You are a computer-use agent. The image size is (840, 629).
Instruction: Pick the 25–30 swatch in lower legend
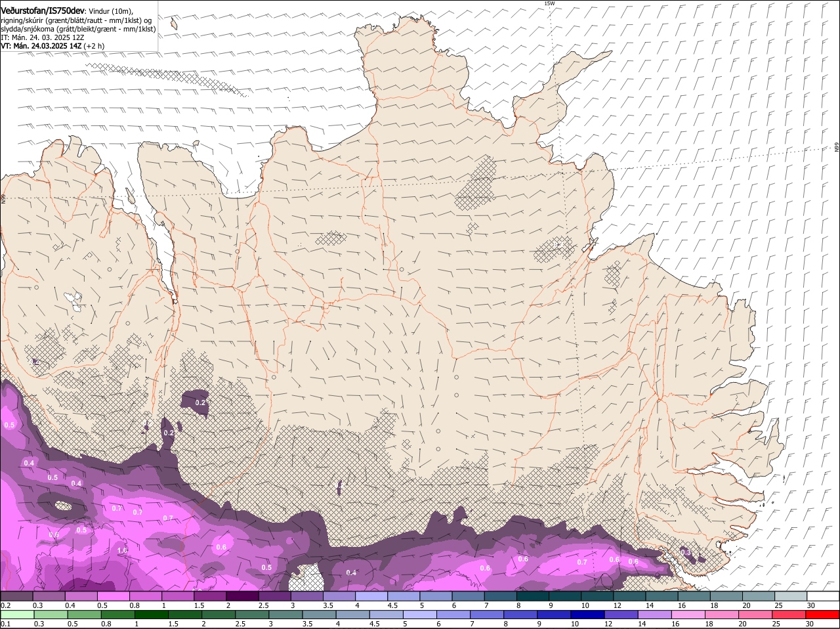(x=789, y=615)
